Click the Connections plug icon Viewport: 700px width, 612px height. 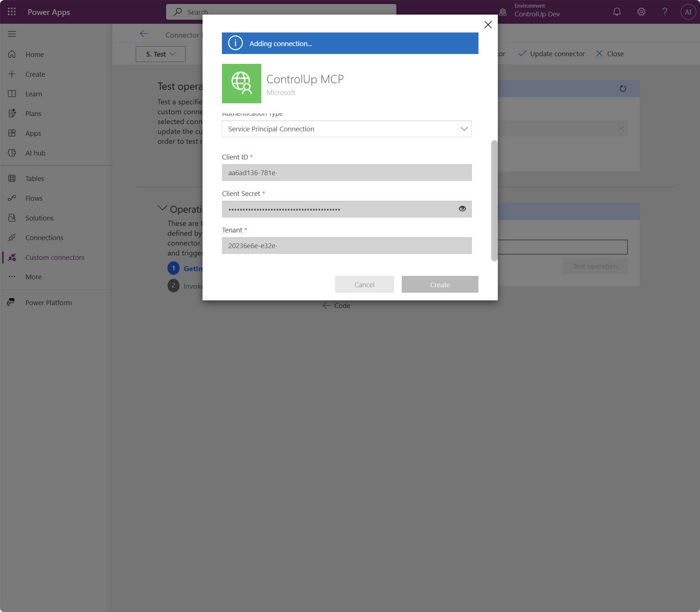point(12,238)
